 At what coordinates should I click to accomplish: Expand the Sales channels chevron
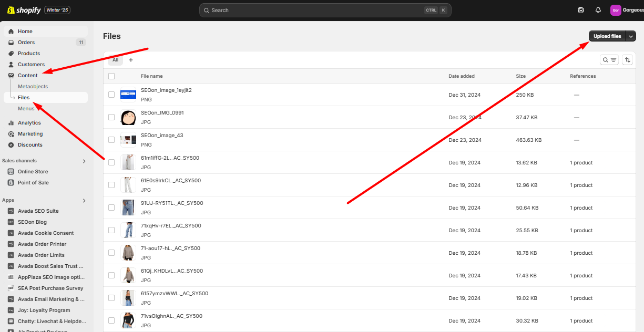click(84, 161)
